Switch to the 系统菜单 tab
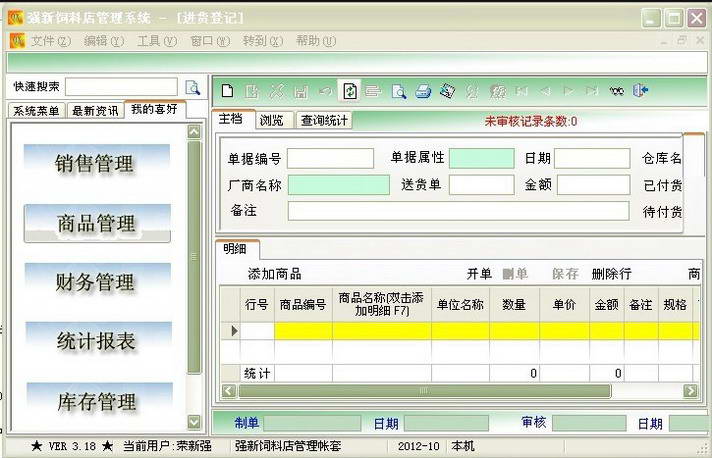The width and height of the screenshot is (712, 458). click(36, 111)
